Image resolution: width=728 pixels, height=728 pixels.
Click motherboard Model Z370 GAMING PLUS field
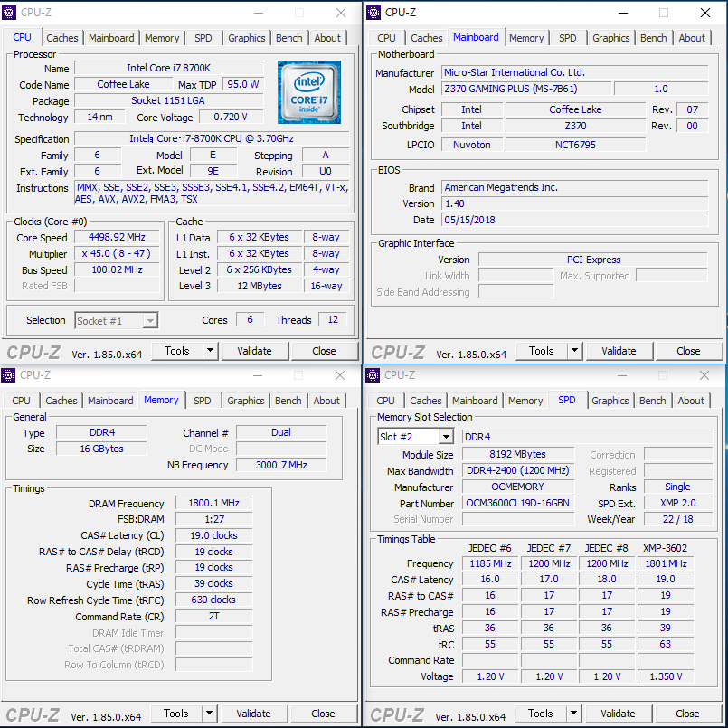[526, 89]
